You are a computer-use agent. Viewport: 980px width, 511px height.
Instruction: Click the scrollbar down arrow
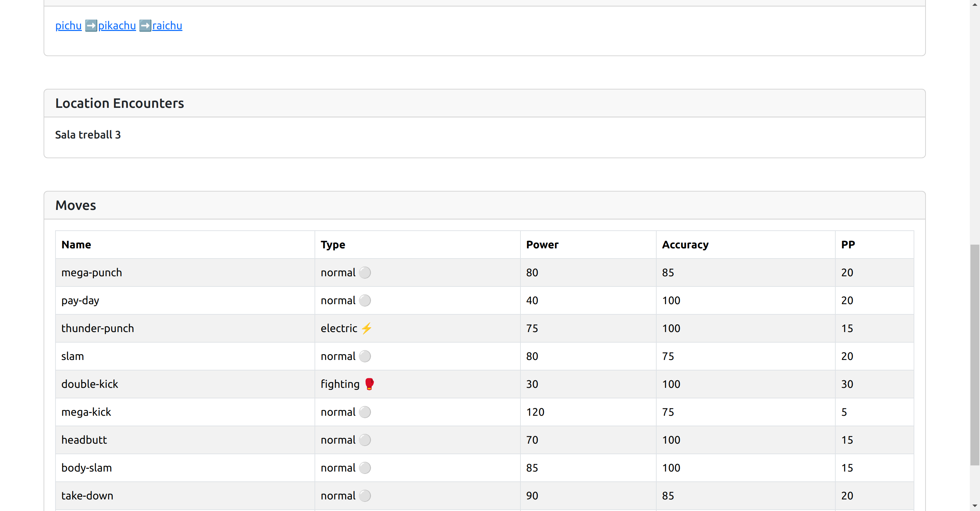coord(975,506)
